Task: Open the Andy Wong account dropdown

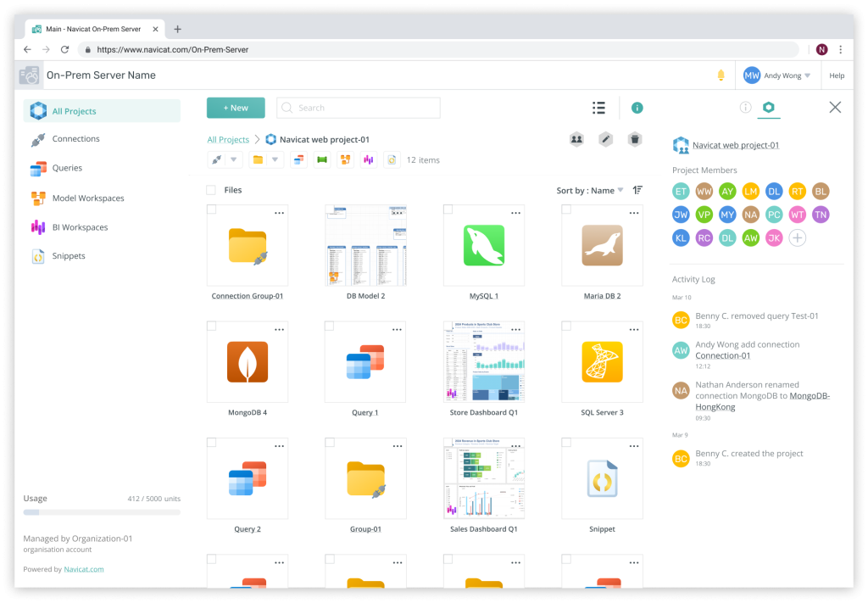Action: (777, 75)
